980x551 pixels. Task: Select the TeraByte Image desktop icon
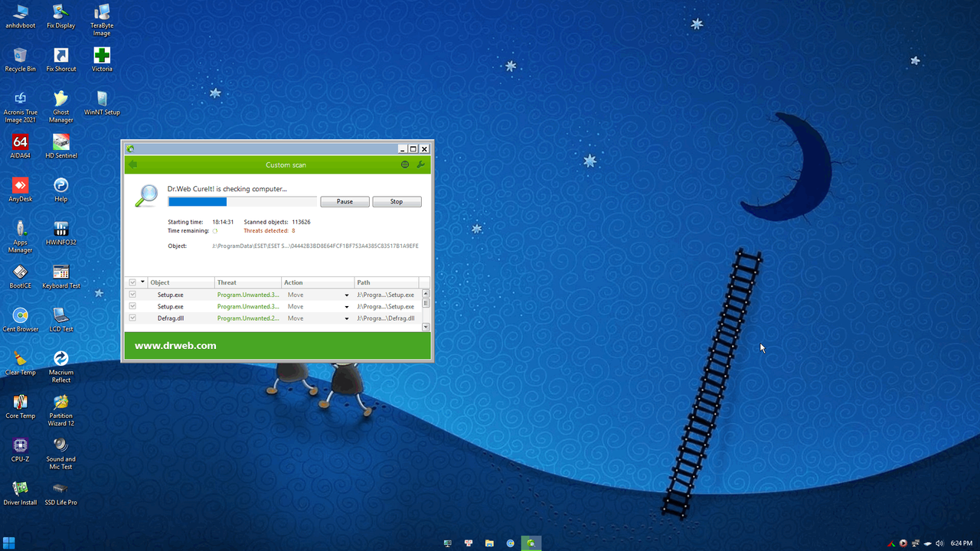(x=102, y=20)
